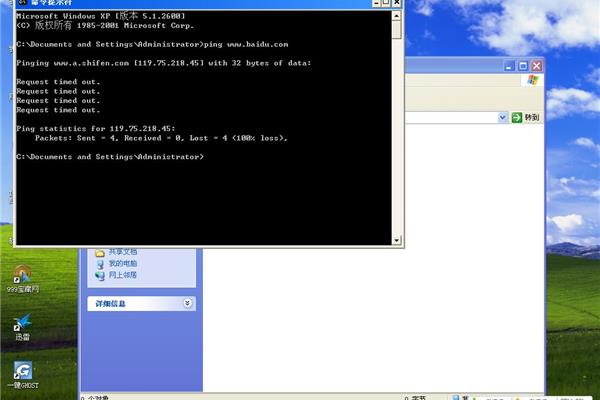Launch the 迅雷 desktop shortcut

pyautogui.click(x=23, y=327)
